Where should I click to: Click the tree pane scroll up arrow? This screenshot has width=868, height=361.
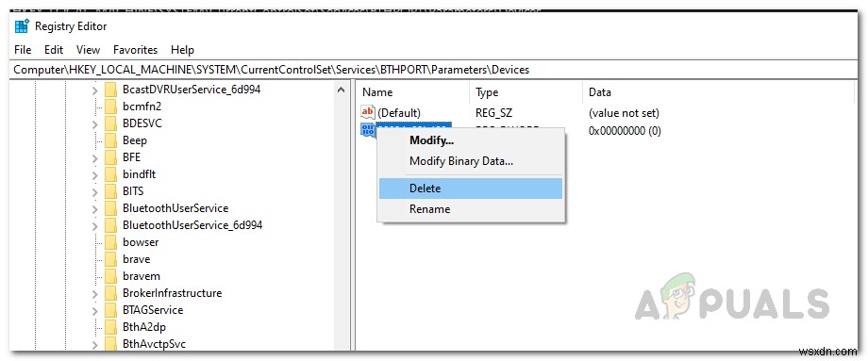[341, 90]
